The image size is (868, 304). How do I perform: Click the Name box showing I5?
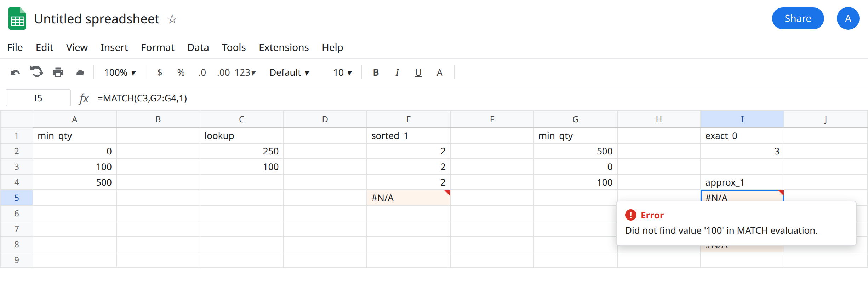click(x=38, y=98)
